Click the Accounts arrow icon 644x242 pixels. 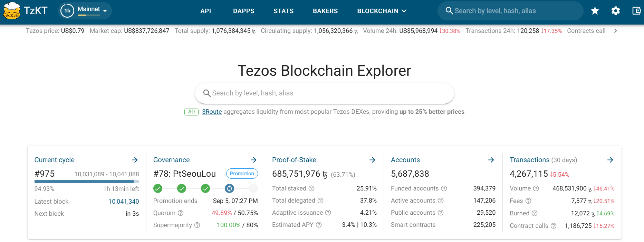click(491, 160)
